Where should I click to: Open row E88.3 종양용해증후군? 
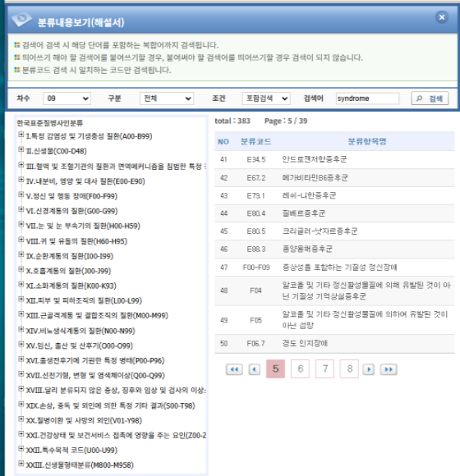point(334,249)
